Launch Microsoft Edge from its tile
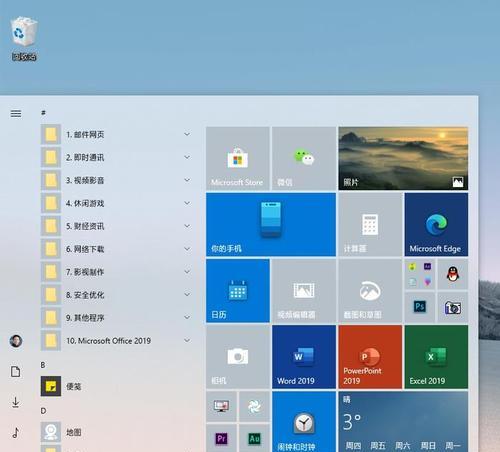Screen dimensions: 500x452 tap(436, 224)
